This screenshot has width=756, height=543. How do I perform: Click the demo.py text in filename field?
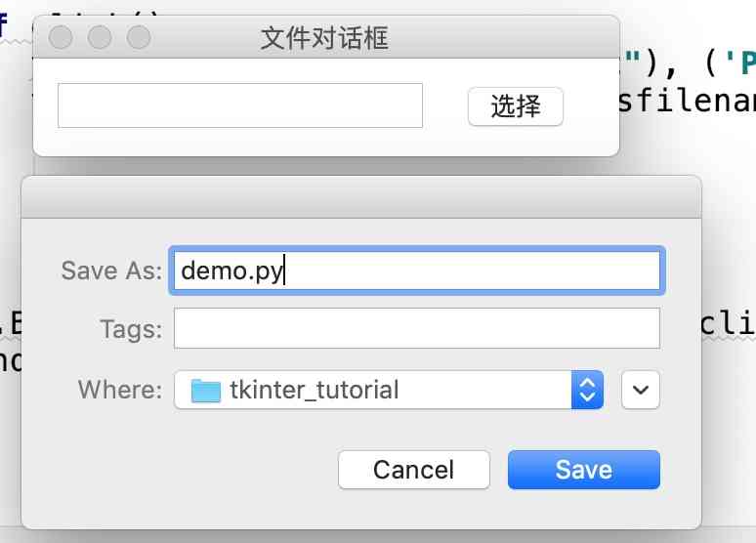click(231, 271)
